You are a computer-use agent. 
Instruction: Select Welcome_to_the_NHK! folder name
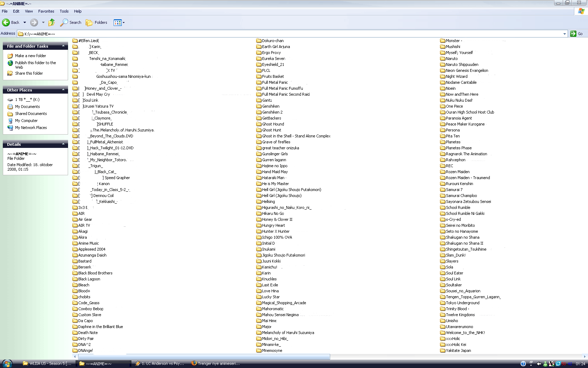pyautogui.click(x=466, y=333)
